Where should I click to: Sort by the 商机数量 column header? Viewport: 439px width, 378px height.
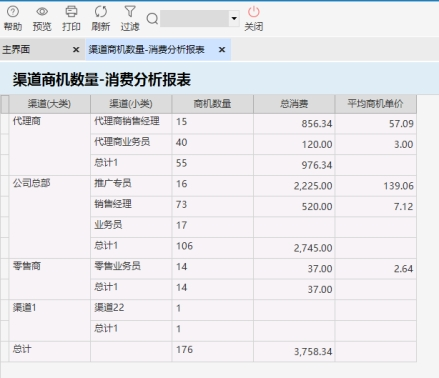coord(213,104)
